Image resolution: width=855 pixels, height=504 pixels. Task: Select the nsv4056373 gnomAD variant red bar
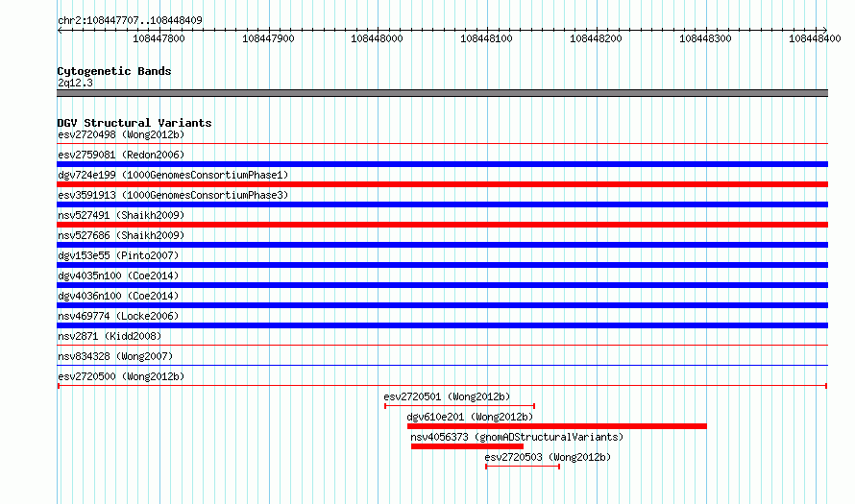[467, 446]
